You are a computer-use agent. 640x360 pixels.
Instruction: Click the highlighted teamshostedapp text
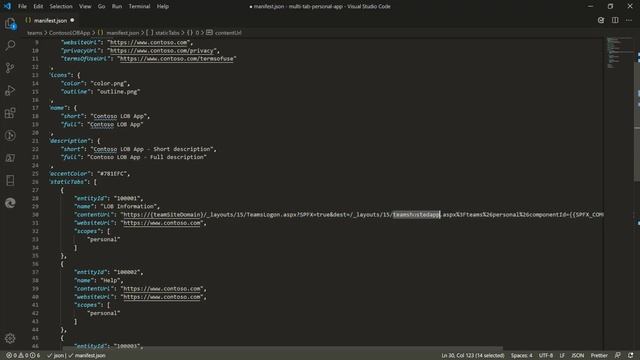click(x=416, y=215)
